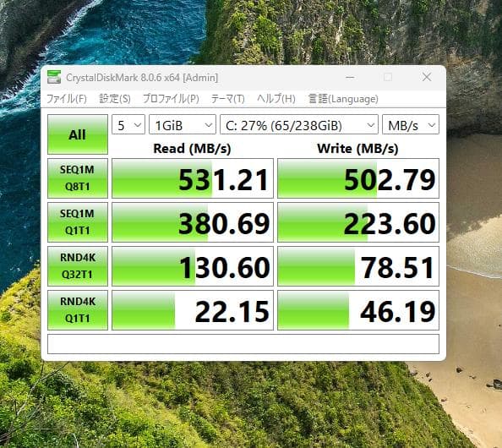The height and width of the screenshot is (448, 502).
Task: Click the 502.79 sequential write result
Action: click(x=358, y=178)
